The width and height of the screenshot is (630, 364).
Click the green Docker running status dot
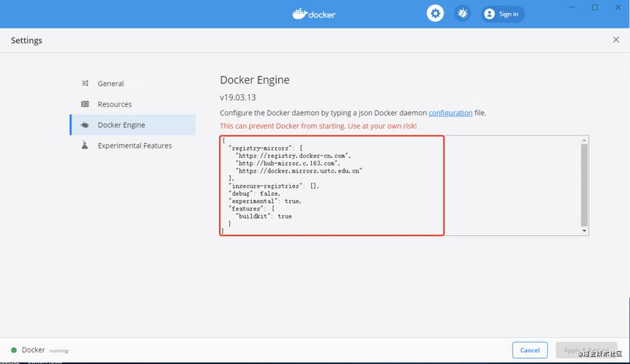click(14, 350)
